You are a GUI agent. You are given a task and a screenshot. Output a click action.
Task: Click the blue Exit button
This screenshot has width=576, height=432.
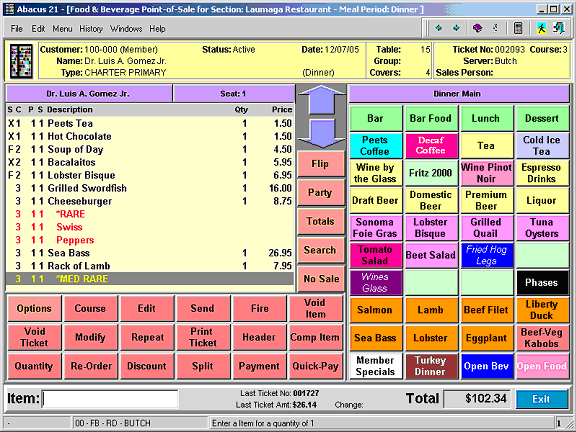coord(541,399)
